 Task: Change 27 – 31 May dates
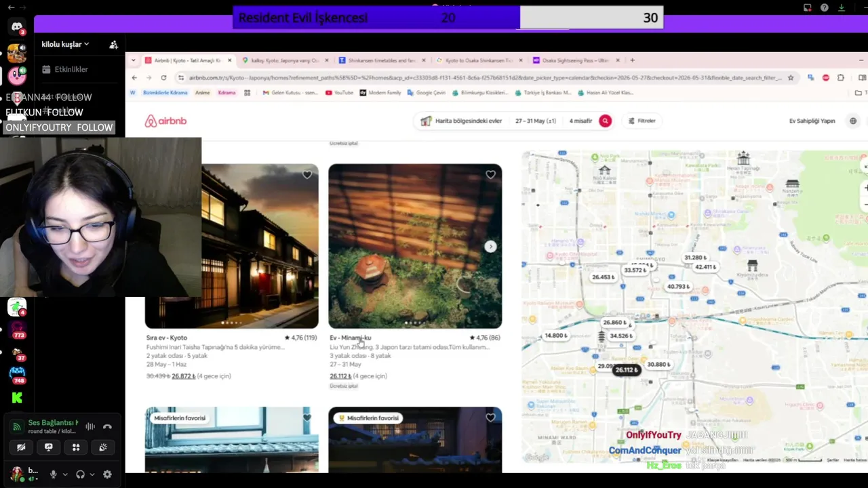coord(535,121)
